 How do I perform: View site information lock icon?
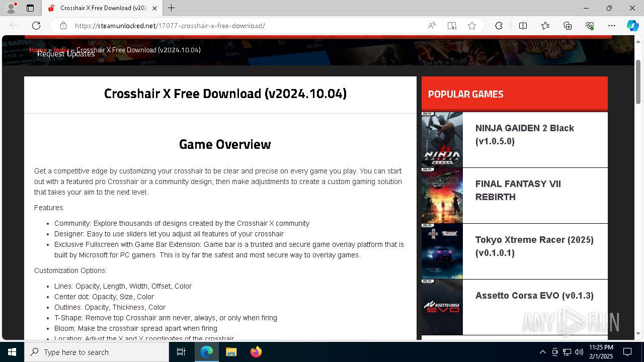(63, 26)
